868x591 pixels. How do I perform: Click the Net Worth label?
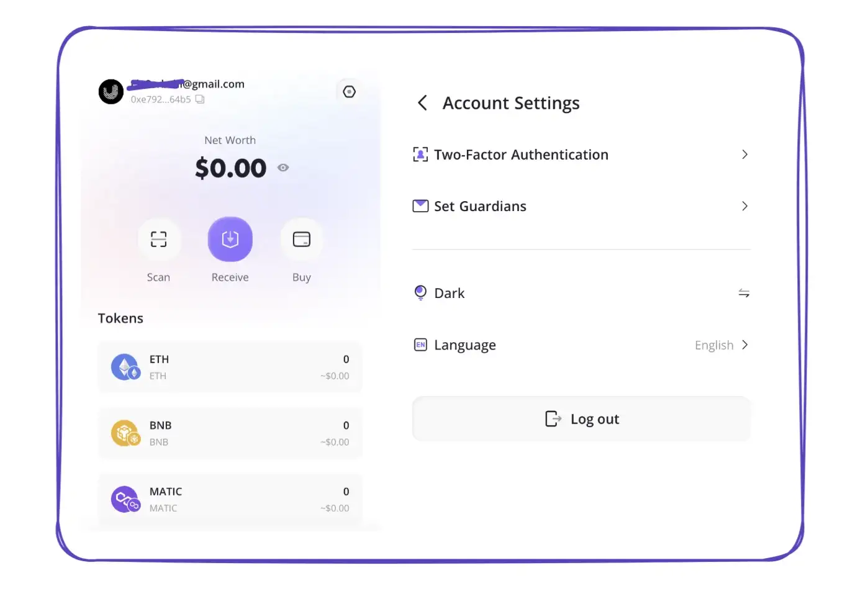coord(230,140)
